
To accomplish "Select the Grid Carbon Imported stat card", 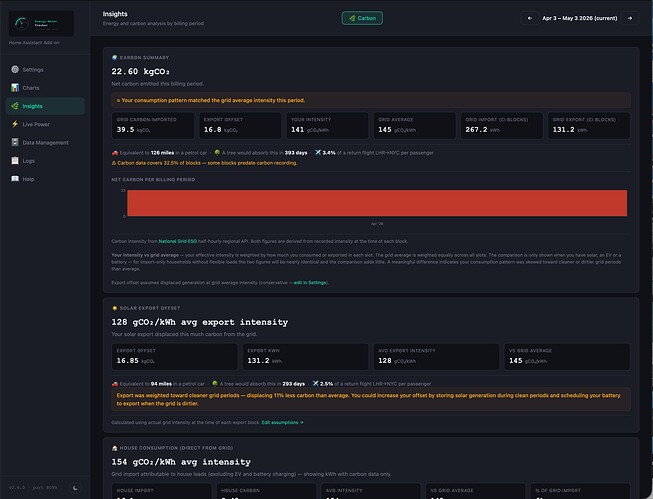I will [x=153, y=125].
